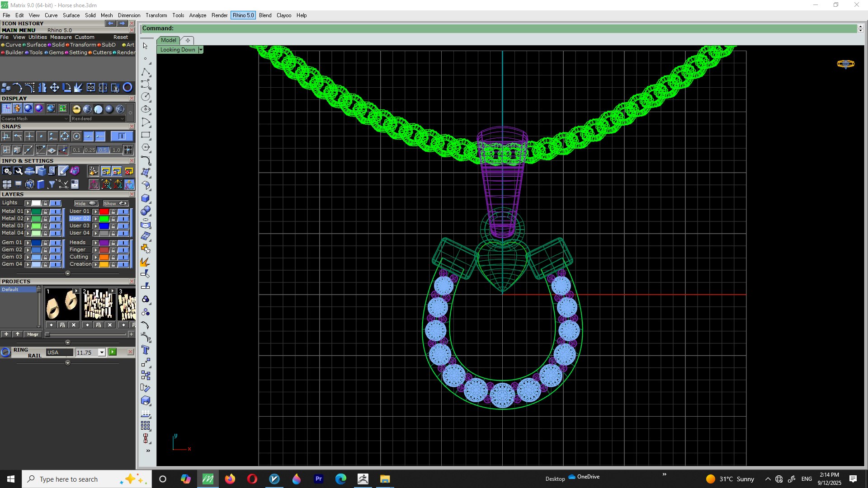
Task: Click the Move arrows icon in the icon row
Action: (54, 88)
